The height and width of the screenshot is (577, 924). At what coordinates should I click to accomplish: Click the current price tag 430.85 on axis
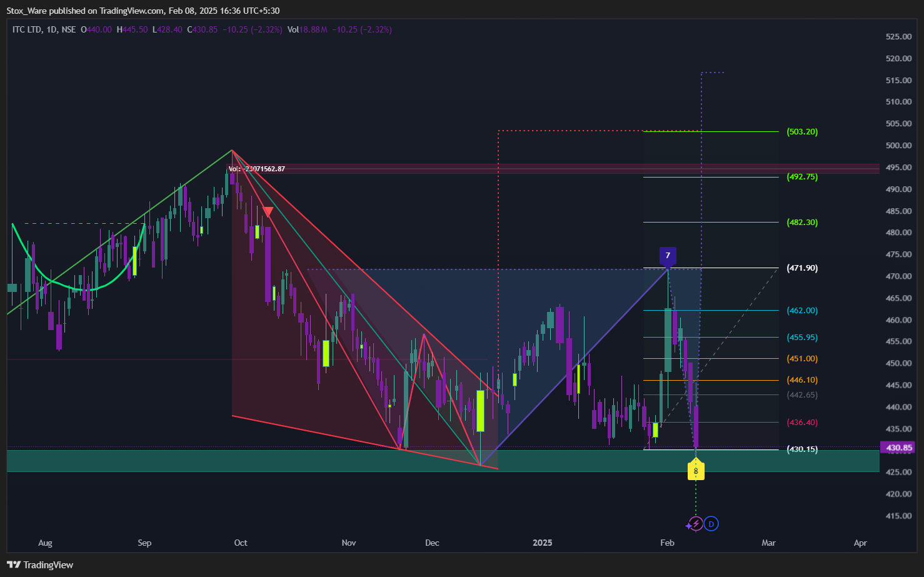coord(899,448)
